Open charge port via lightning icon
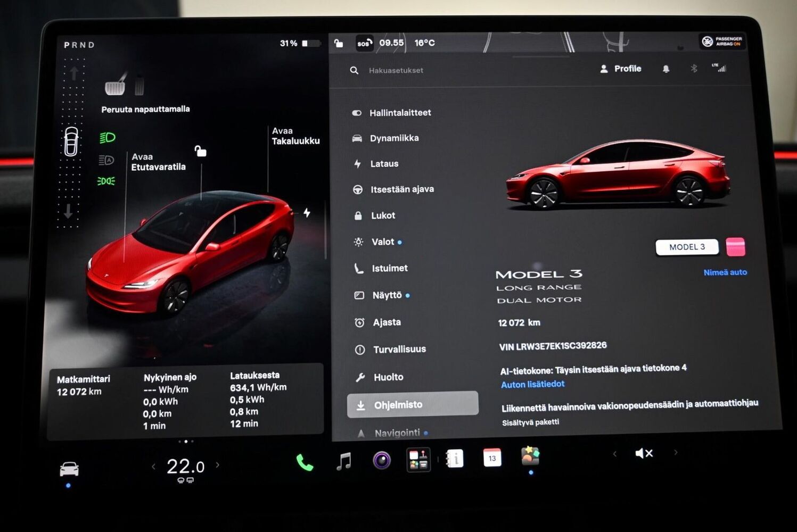This screenshot has width=797, height=532. pyautogui.click(x=307, y=213)
